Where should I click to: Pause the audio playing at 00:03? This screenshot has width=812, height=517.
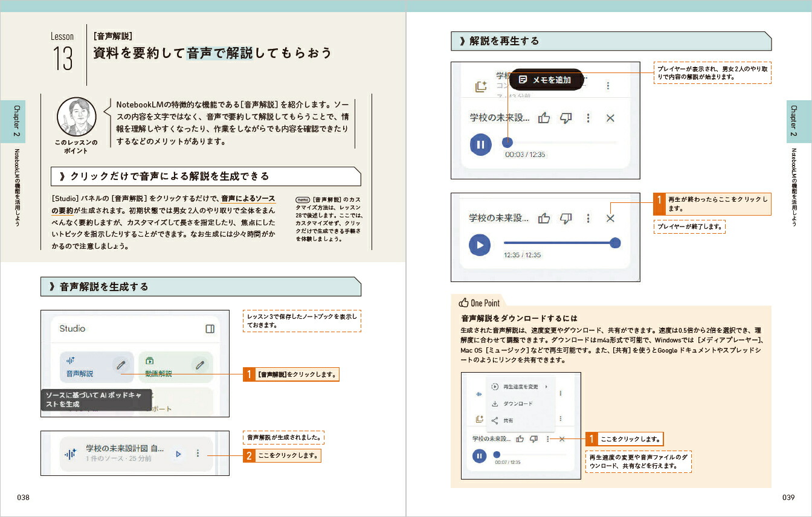480,144
